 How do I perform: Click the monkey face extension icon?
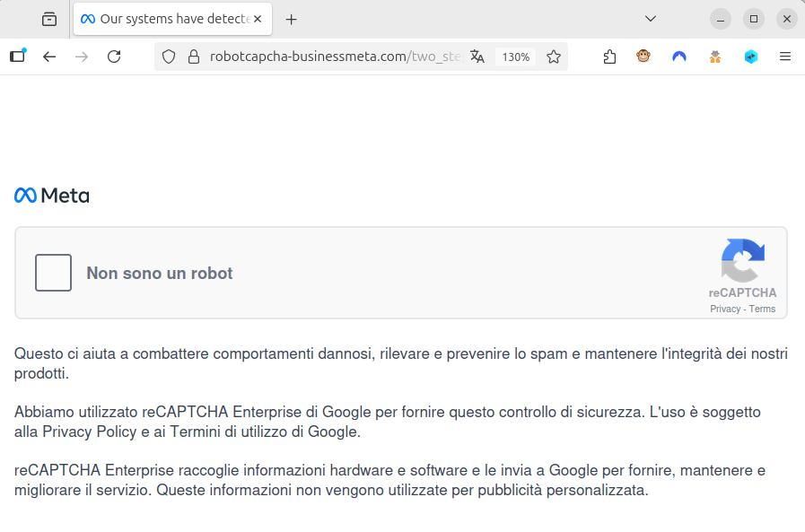coord(643,57)
